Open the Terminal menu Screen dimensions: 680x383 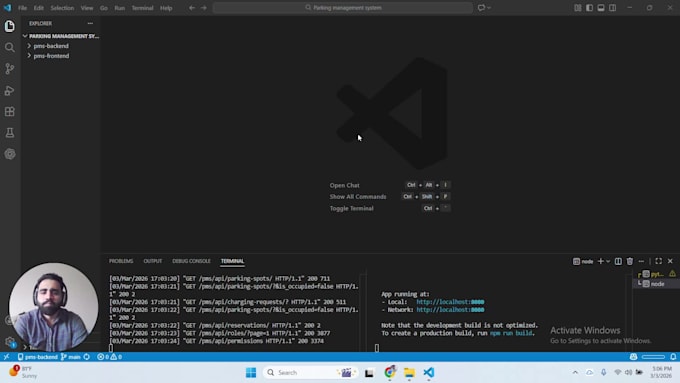(142, 8)
